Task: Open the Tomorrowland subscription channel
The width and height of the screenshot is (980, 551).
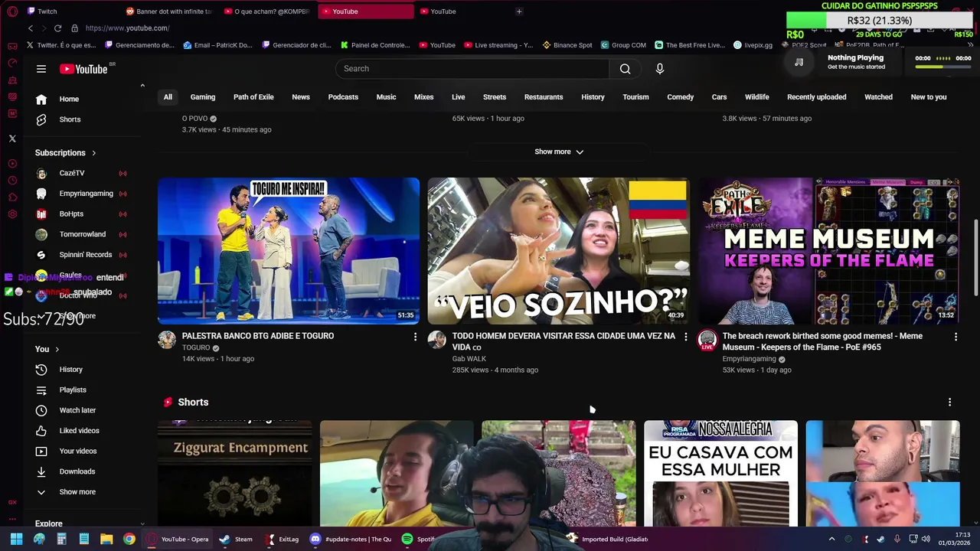Action: [x=84, y=234]
